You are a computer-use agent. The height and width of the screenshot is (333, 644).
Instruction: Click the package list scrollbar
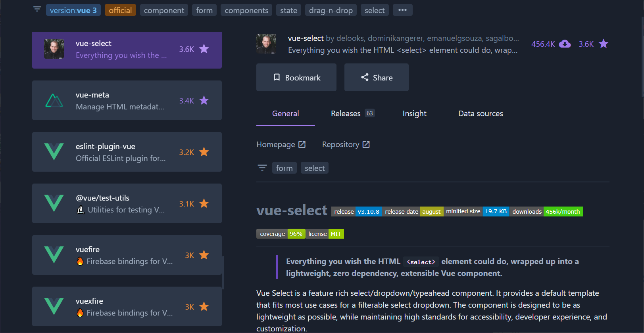223,273
